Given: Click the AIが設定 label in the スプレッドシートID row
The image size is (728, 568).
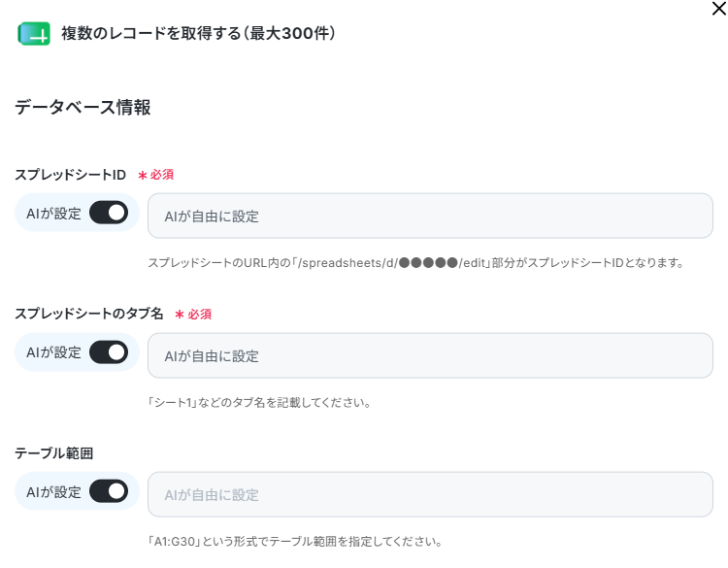Looking at the screenshot, I should [x=53, y=214].
